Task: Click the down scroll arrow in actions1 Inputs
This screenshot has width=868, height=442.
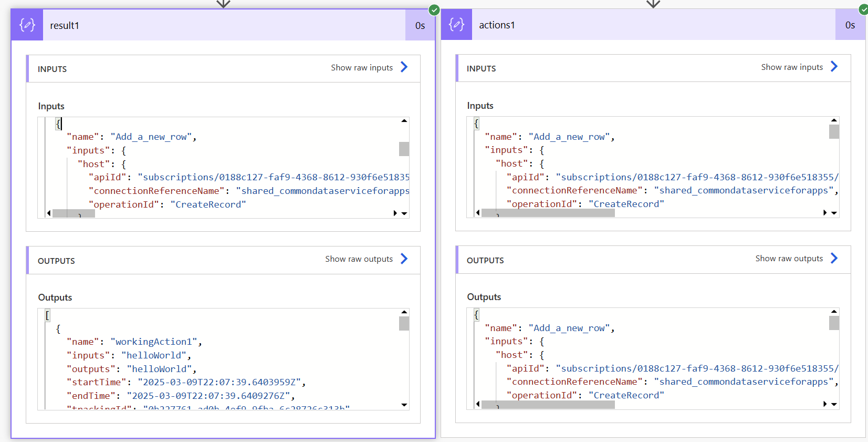Action: (x=834, y=213)
